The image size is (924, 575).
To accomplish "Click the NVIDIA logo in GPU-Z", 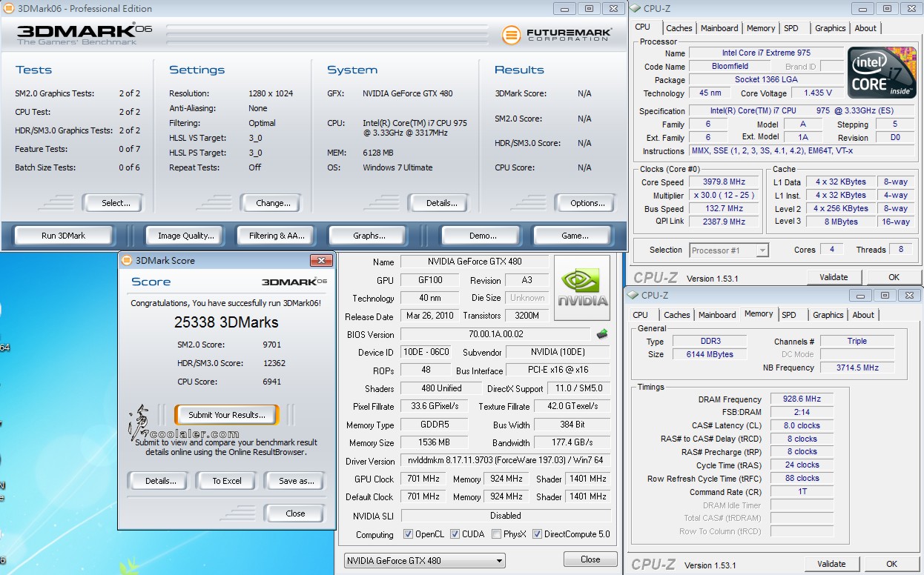I will tap(582, 287).
